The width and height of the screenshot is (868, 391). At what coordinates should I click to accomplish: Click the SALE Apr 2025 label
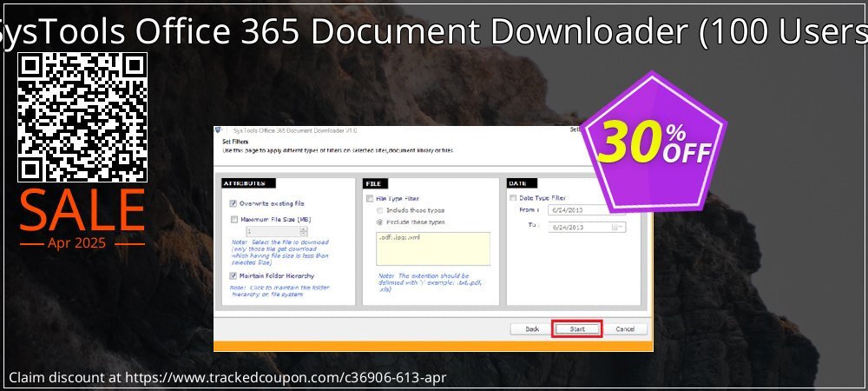82,219
